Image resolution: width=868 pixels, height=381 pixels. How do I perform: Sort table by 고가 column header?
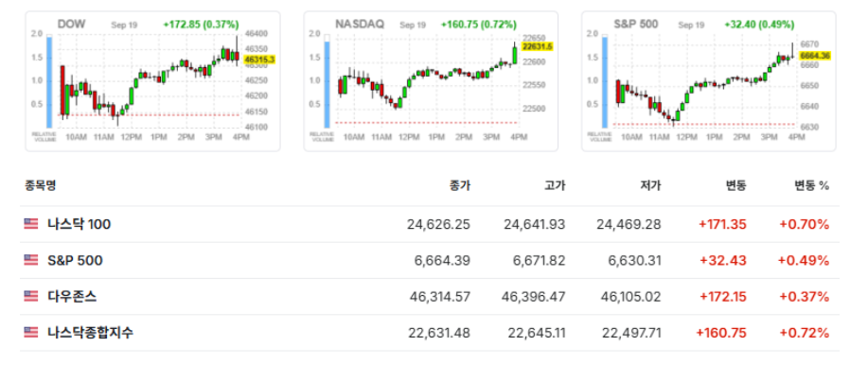point(556,186)
